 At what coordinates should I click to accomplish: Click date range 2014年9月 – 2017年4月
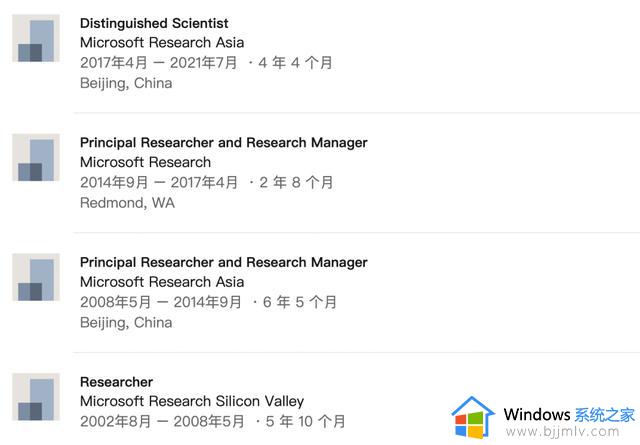point(159,182)
